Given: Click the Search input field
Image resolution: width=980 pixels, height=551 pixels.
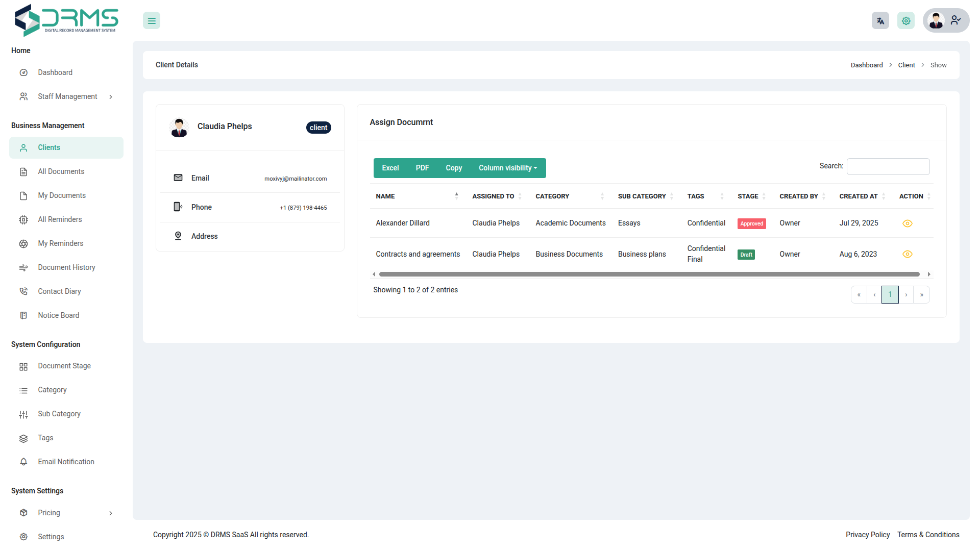Looking at the screenshot, I should [x=888, y=166].
